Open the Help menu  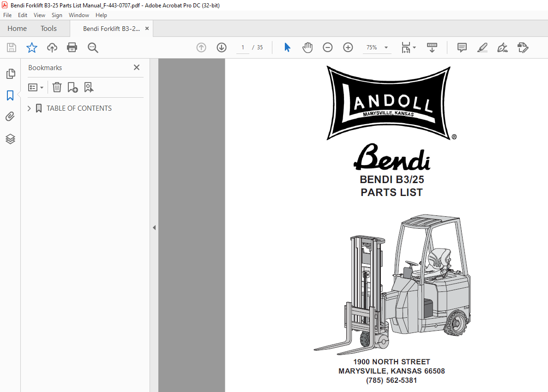101,15
